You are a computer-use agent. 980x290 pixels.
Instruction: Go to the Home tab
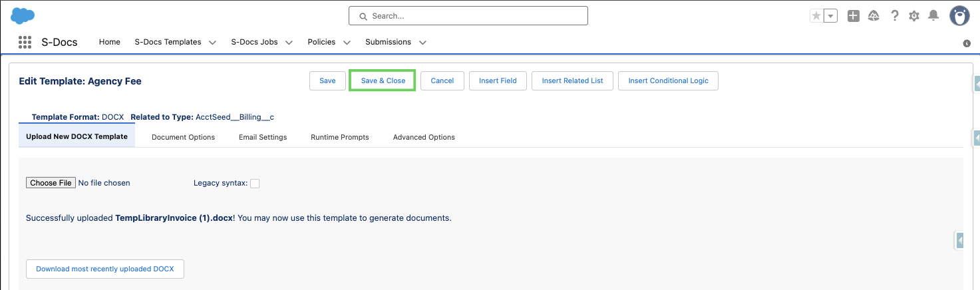[110, 42]
